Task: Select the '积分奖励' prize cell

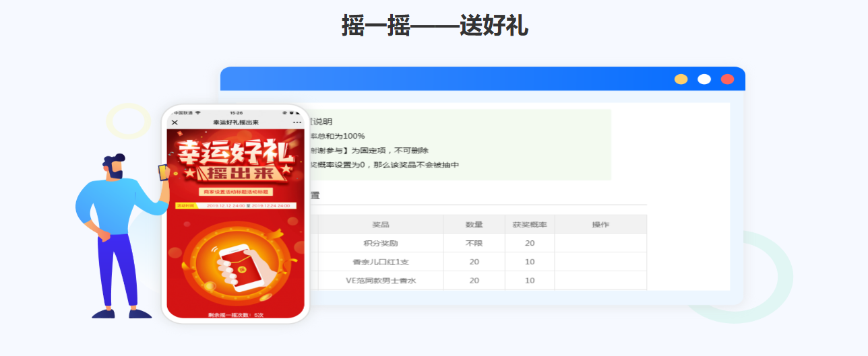Action: click(381, 243)
